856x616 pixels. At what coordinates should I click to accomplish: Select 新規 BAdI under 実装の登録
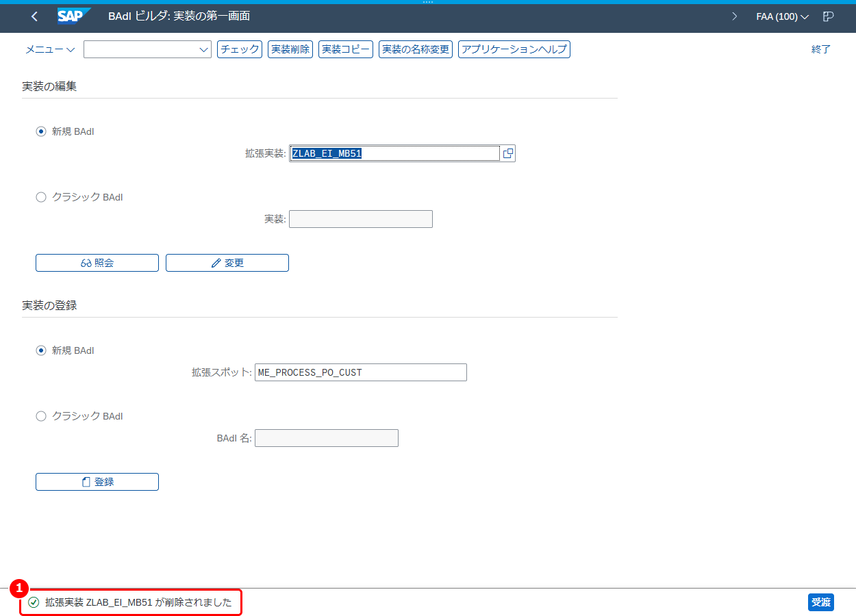point(40,350)
